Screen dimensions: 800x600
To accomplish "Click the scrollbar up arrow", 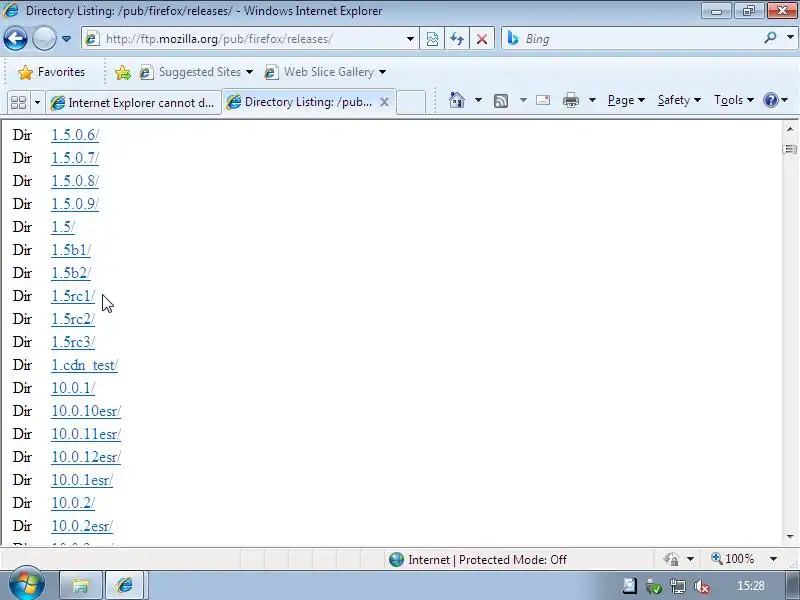I will pyautogui.click(x=790, y=129).
